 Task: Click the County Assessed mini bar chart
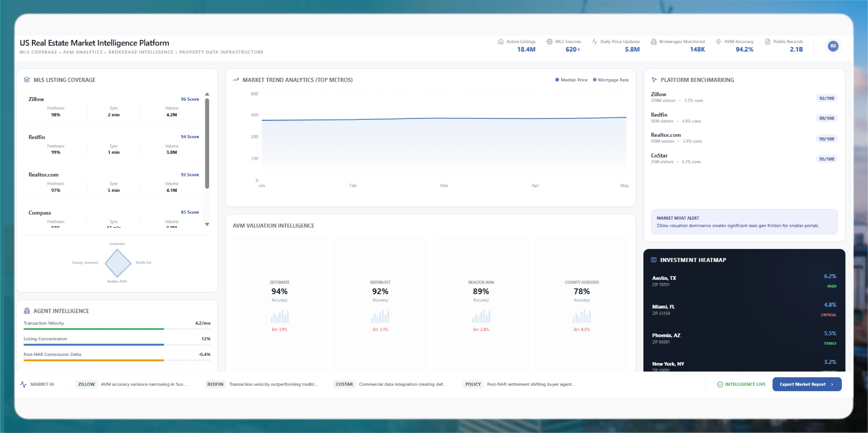[x=582, y=316]
